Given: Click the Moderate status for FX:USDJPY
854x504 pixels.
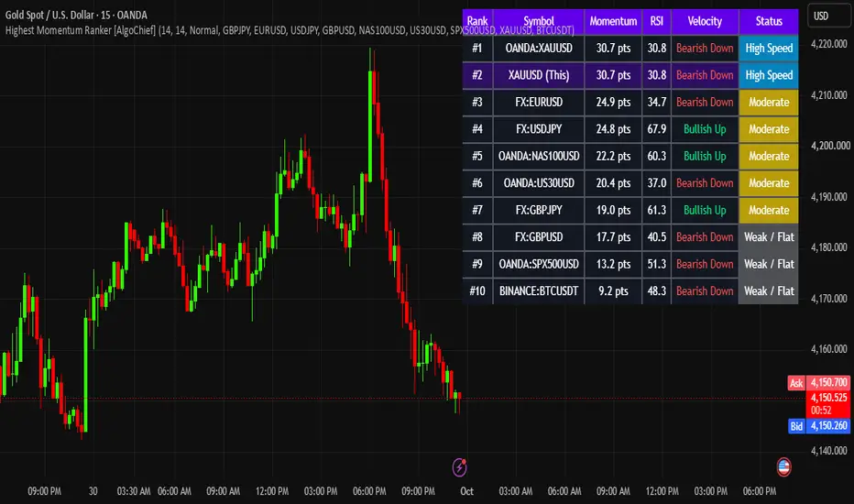Looking at the screenshot, I should click(x=769, y=129).
